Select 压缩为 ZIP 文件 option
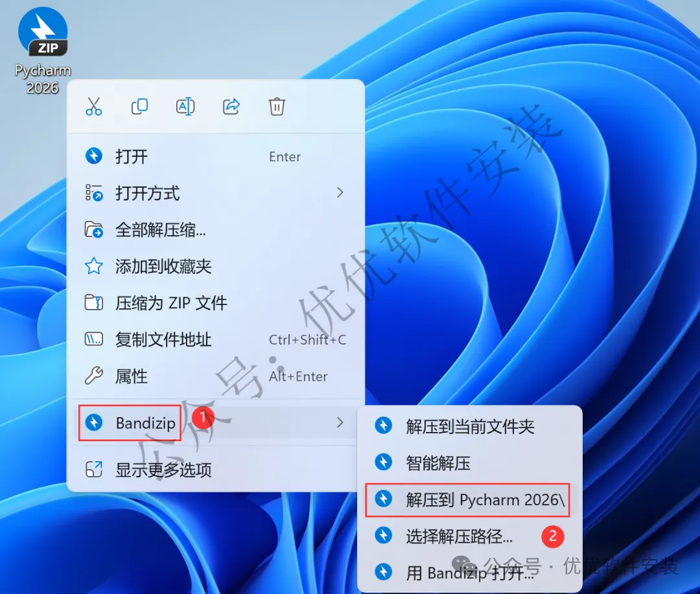This screenshot has width=700, height=594. [216, 303]
